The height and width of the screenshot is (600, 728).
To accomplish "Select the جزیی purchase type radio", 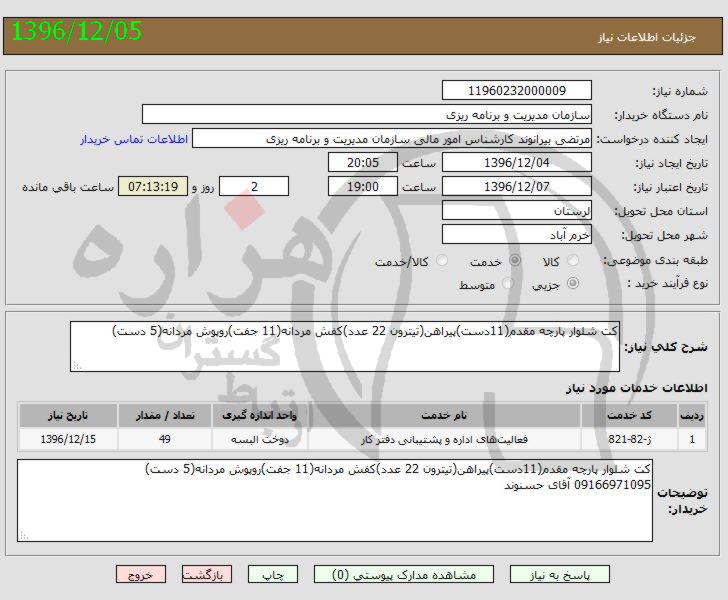I will pos(573,283).
